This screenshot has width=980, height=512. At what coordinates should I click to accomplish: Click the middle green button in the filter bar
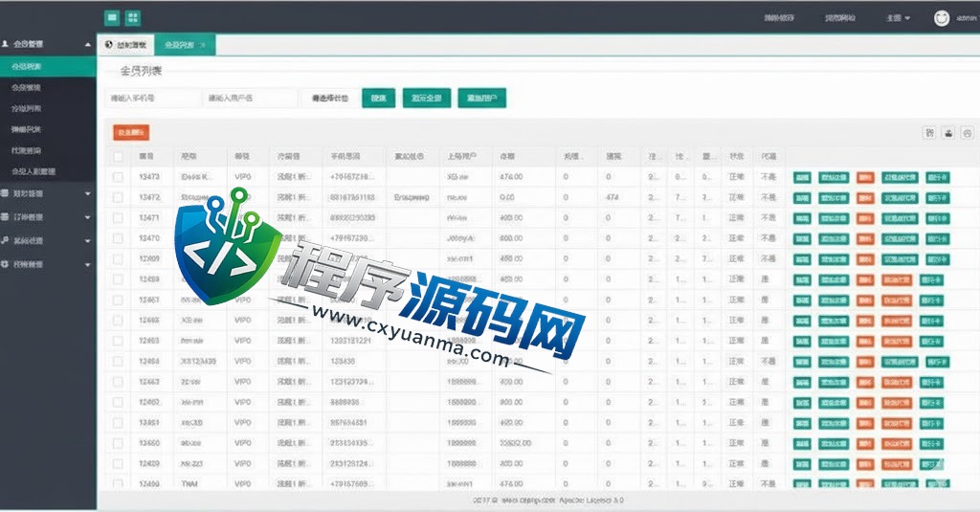427,99
